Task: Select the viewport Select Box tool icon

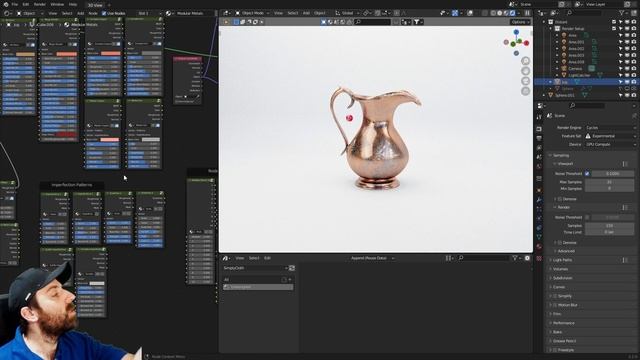Action: [236, 22]
